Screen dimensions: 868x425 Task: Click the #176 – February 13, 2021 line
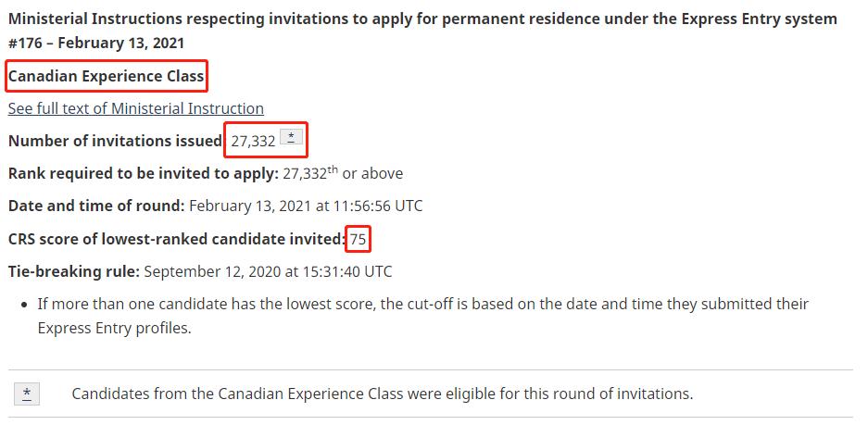96,43
